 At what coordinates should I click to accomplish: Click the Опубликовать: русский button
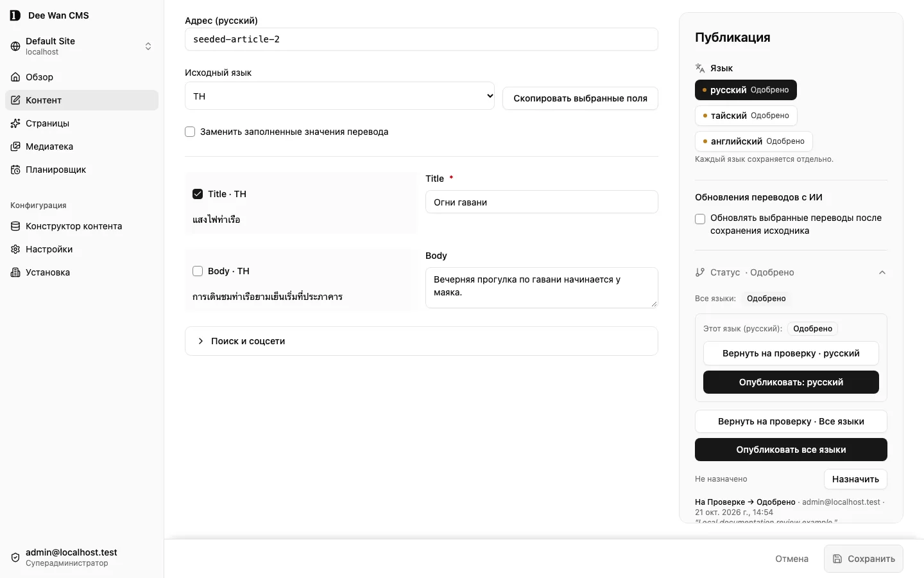click(791, 382)
